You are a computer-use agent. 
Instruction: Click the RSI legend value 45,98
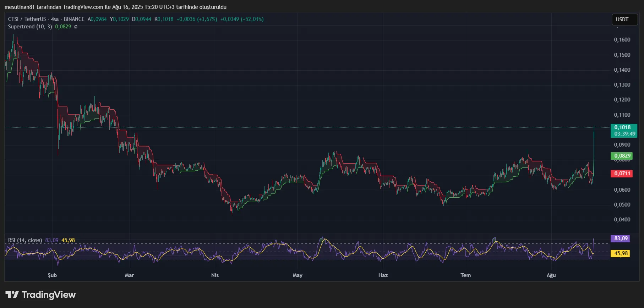tap(68, 240)
